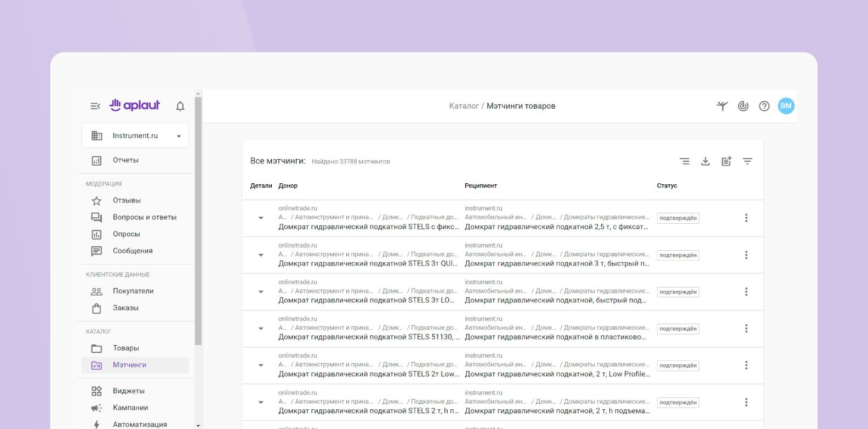Screen dimensions: 868x429
Task: Click подтверждён status badge in third row
Action: 678,292
